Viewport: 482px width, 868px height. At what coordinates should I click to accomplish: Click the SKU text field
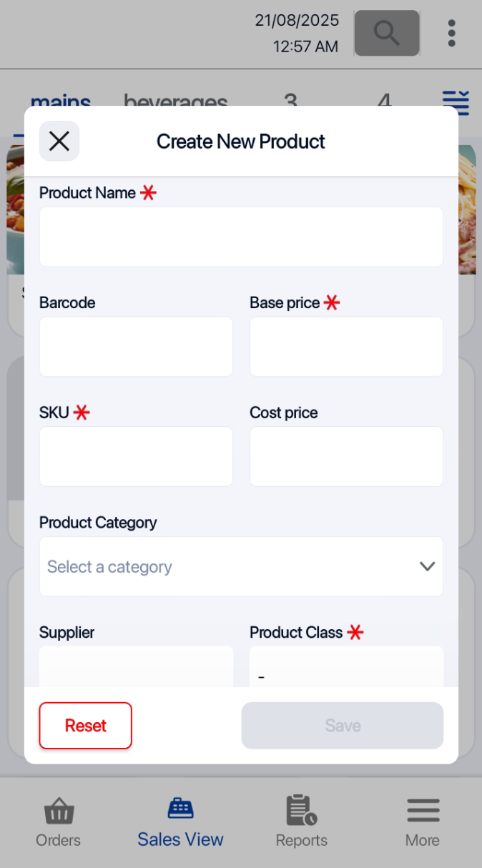point(136,457)
